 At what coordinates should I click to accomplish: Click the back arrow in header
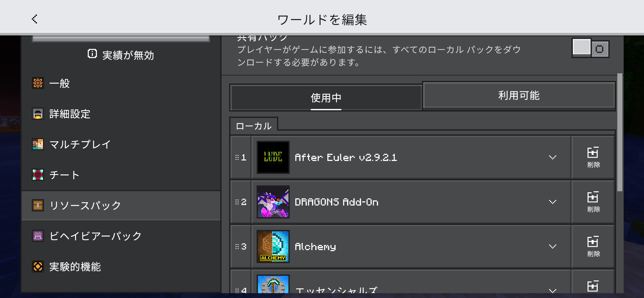35,19
